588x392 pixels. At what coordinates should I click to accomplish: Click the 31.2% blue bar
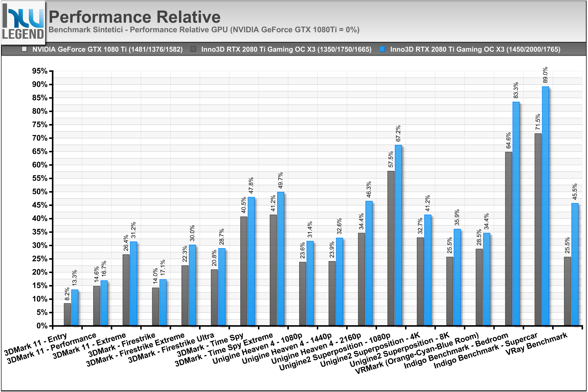[134, 283]
